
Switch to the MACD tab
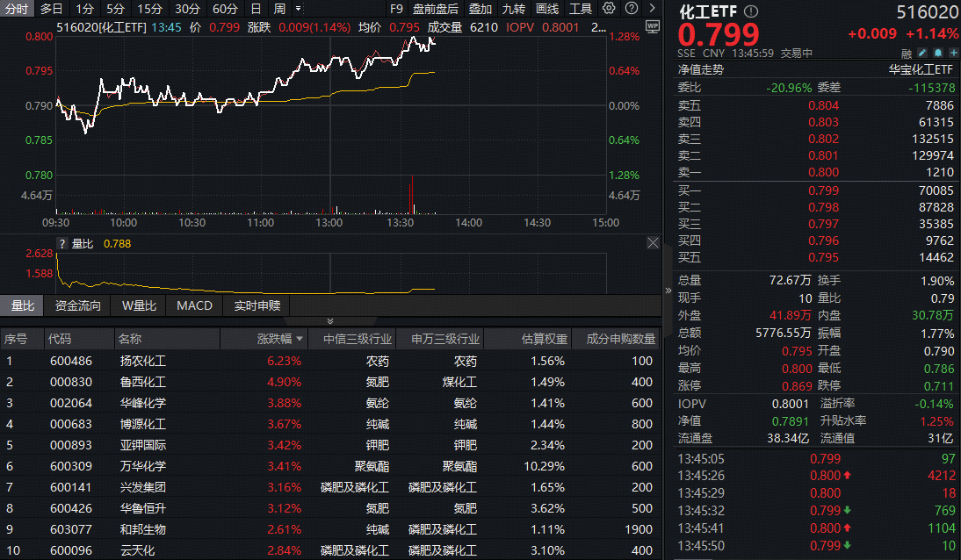194,305
